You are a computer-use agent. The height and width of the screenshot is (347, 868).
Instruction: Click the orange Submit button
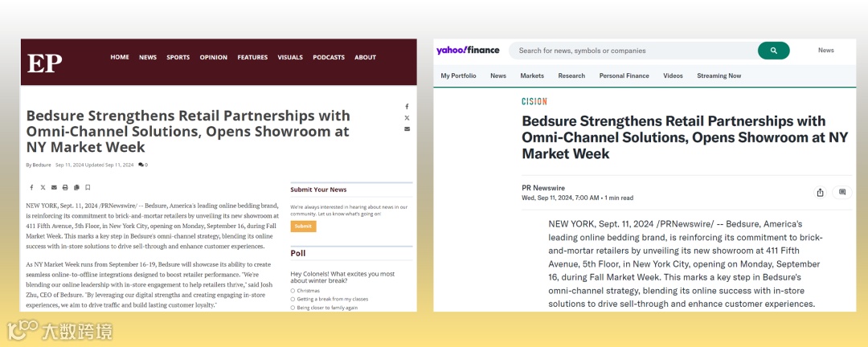tap(303, 227)
